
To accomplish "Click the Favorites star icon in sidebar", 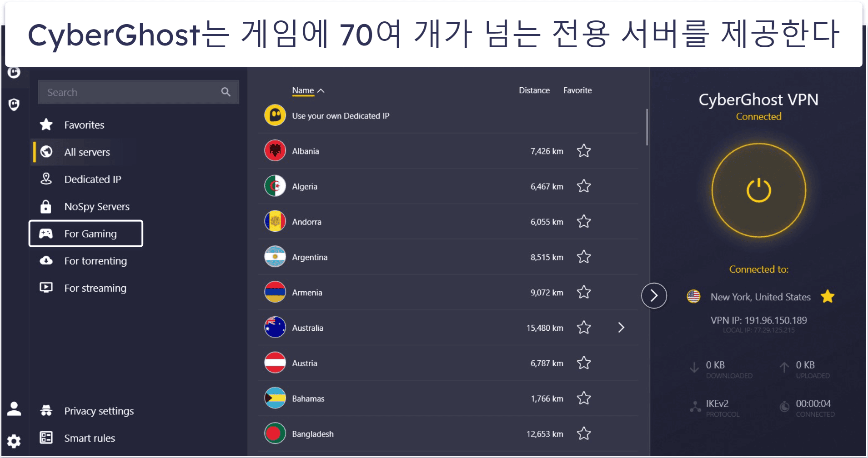I will 46,124.
